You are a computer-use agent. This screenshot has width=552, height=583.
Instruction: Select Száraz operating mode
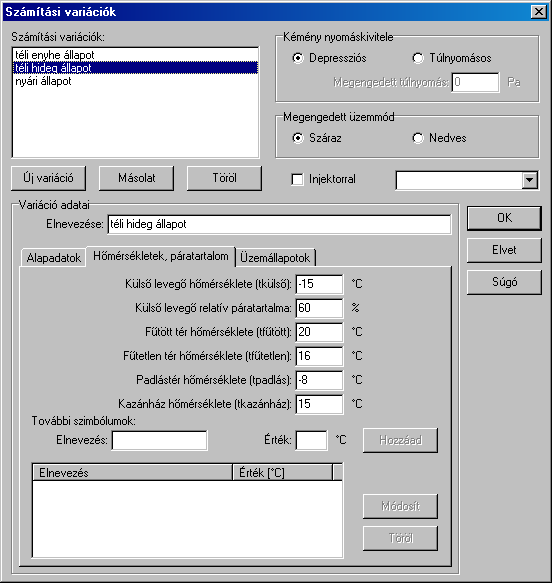click(298, 138)
